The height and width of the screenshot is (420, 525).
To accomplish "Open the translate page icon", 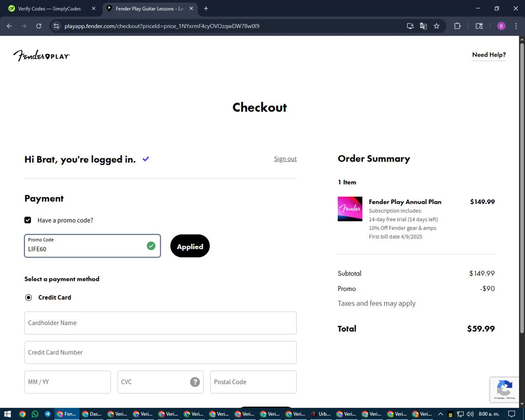I will coord(423,26).
